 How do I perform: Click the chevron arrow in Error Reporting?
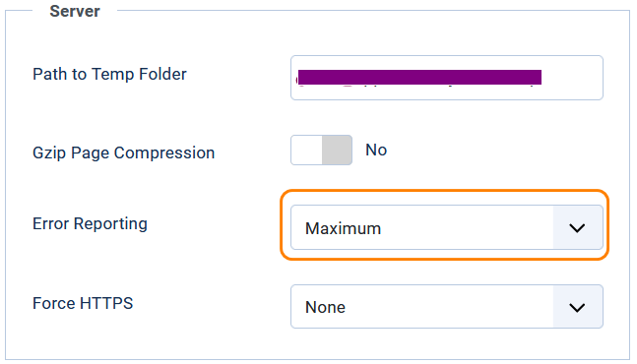pyautogui.click(x=577, y=228)
